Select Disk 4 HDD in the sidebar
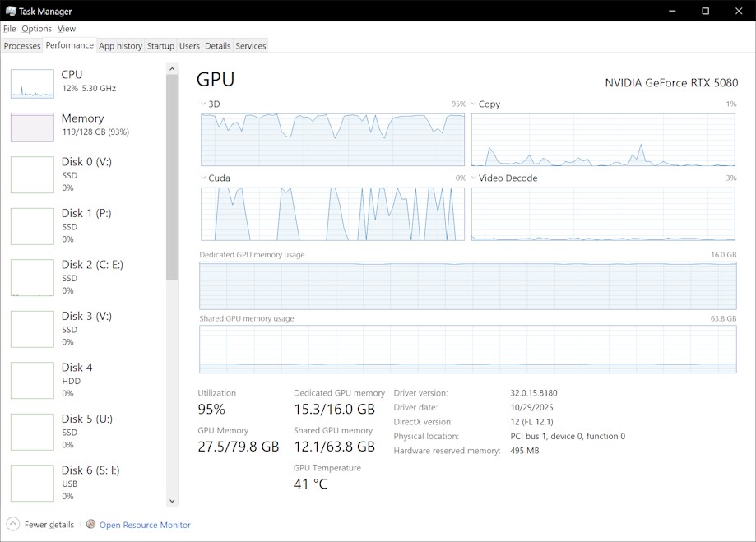 point(85,381)
